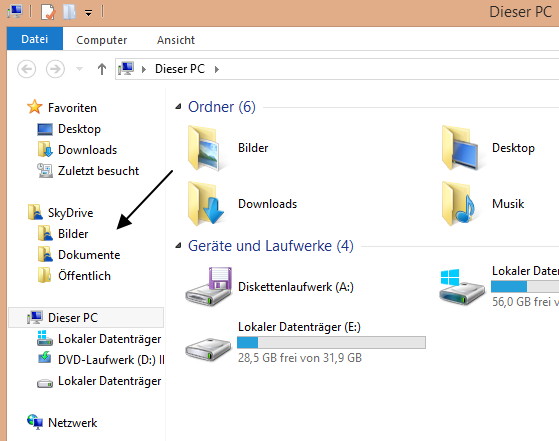Click the Back navigation arrow

(x=27, y=69)
